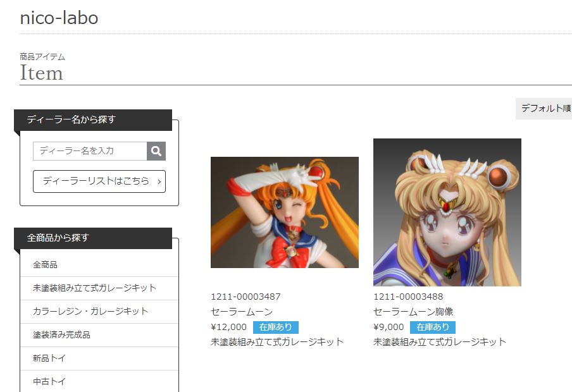Click the category text under セーラームーン胸像
Screen dimensions: 572x392
coord(440,341)
